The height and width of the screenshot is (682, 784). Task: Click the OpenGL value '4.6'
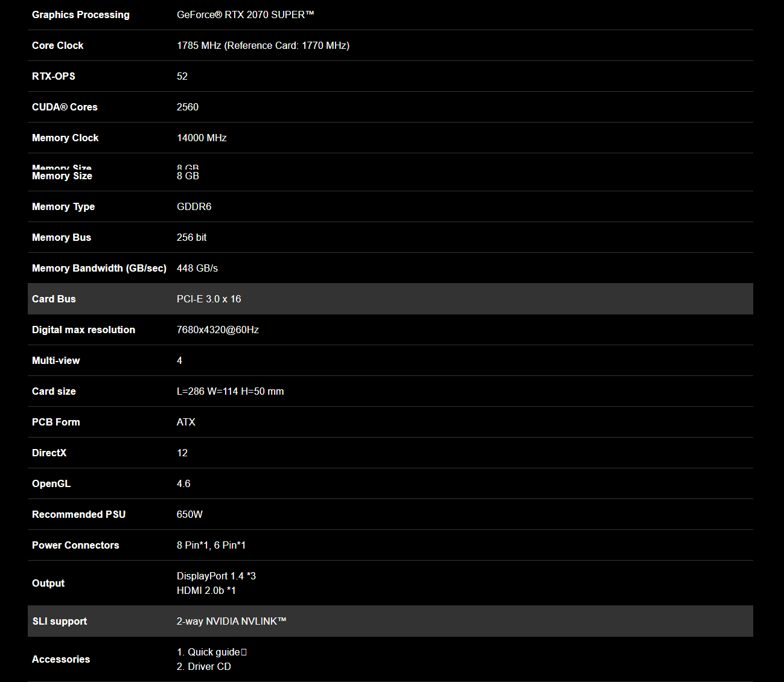click(x=183, y=483)
